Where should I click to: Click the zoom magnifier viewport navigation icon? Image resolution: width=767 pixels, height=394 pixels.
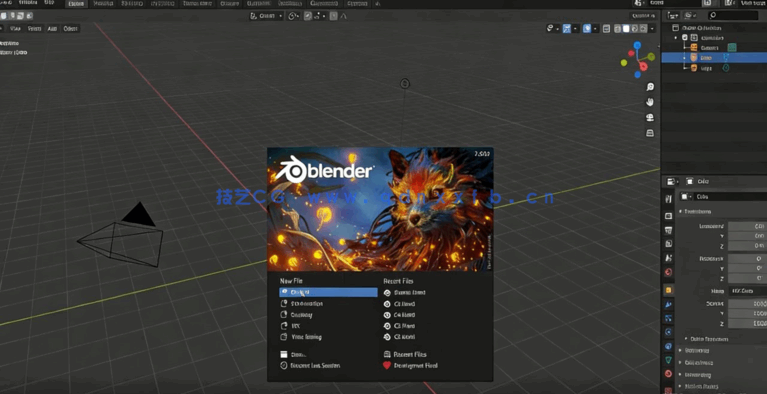(650, 87)
